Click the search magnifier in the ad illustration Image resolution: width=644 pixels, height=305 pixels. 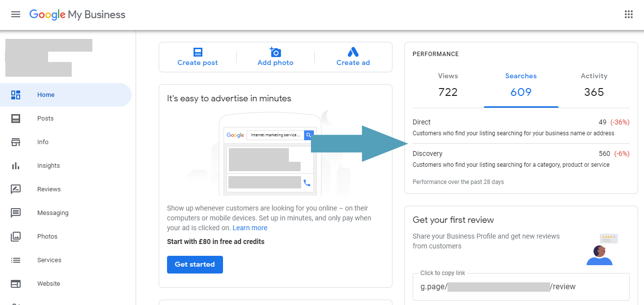click(308, 135)
